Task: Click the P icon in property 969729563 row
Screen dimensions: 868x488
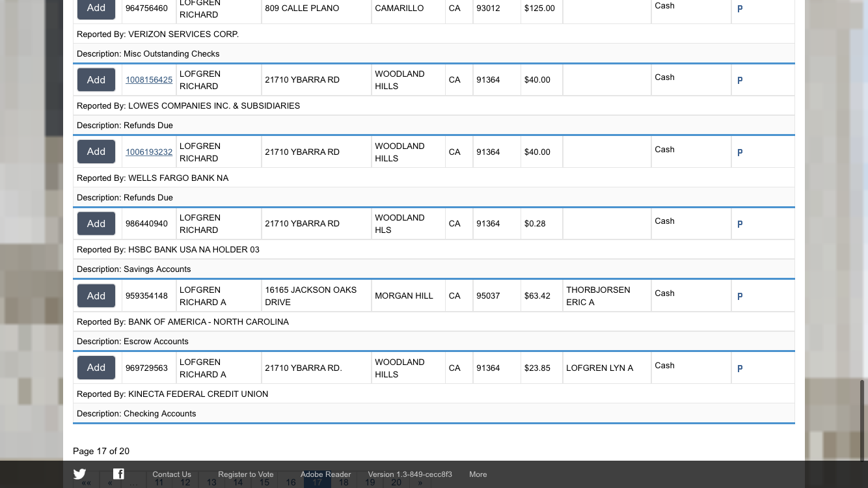Action: point(740,369)
